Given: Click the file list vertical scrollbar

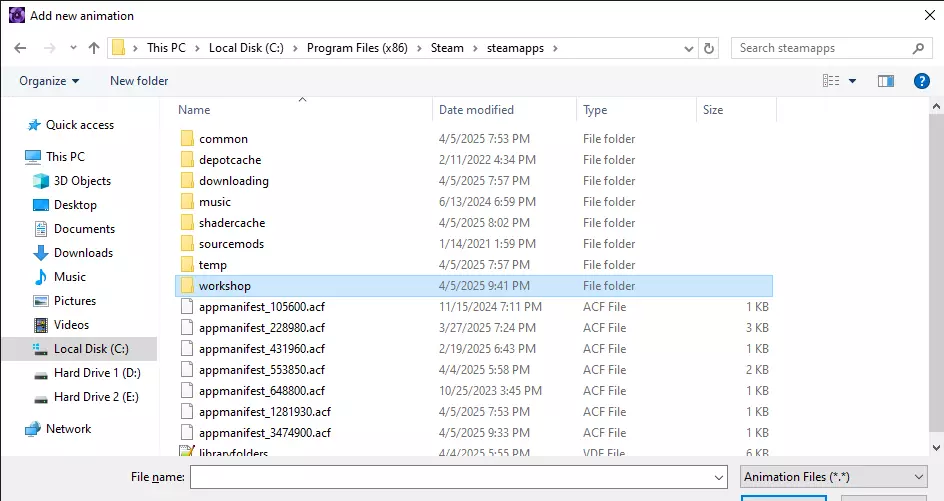Looking at the screenshot, I should point(936,274).
